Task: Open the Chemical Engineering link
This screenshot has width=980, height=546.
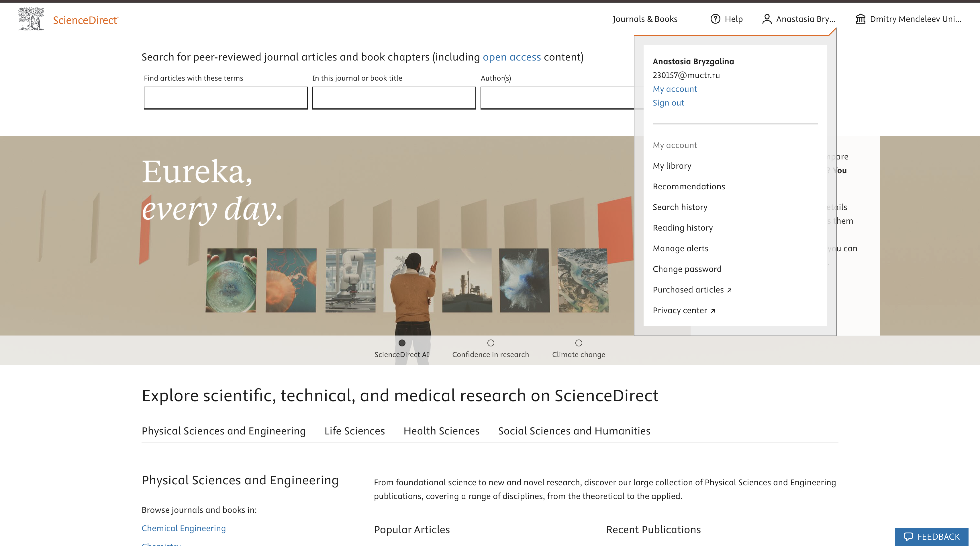Action: pos(183,528)
